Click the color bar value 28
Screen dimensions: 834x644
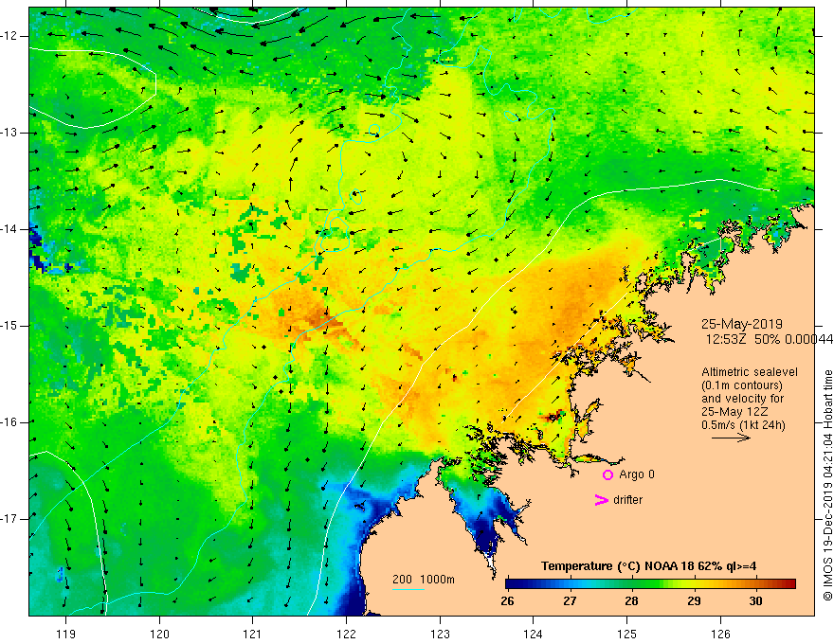631,601
